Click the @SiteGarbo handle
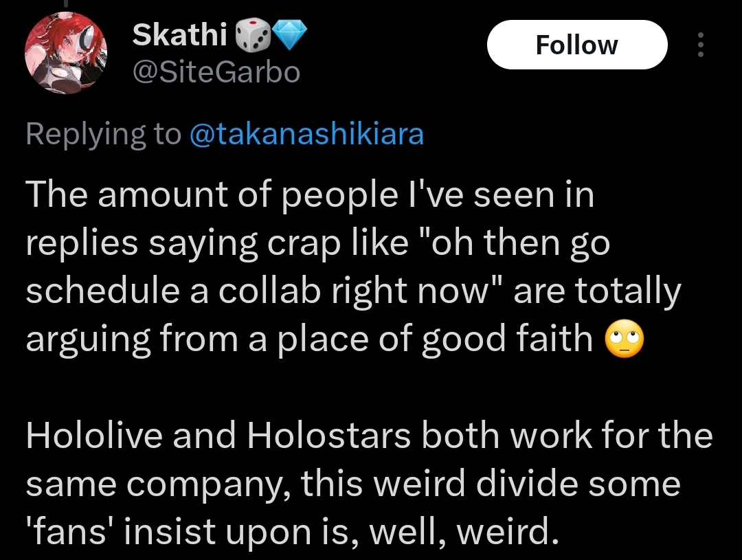The height and width of the screenshot is (560, 742). (216, 71)
